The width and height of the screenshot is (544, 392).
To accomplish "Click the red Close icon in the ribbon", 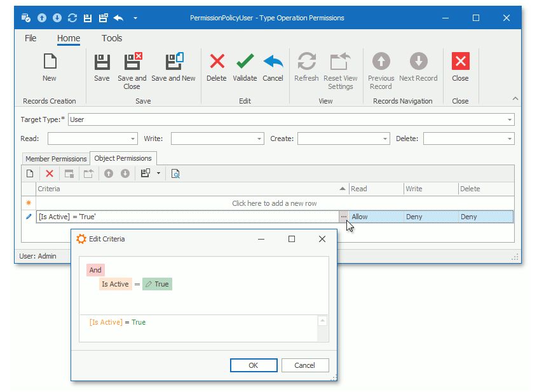I will pyautogui.click(x=460, y=62).
